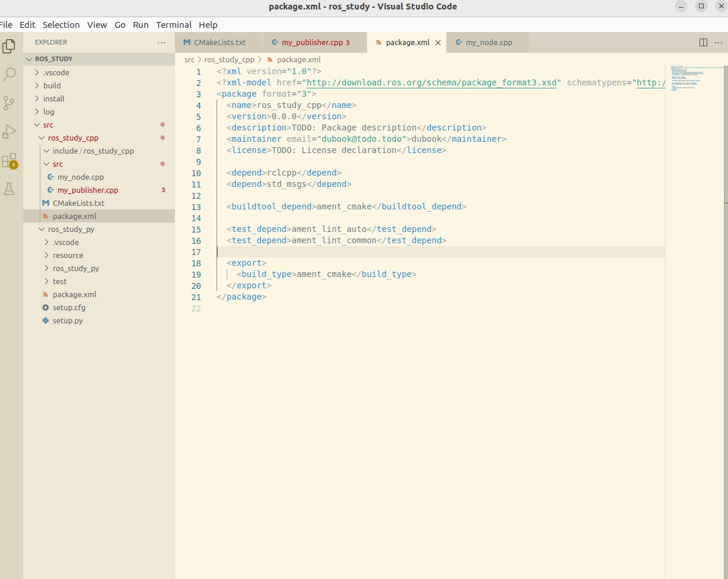Open the Search view in activity bar
Image resolution: width=728 pixels, height=579 pixels.
coord(9,74)
